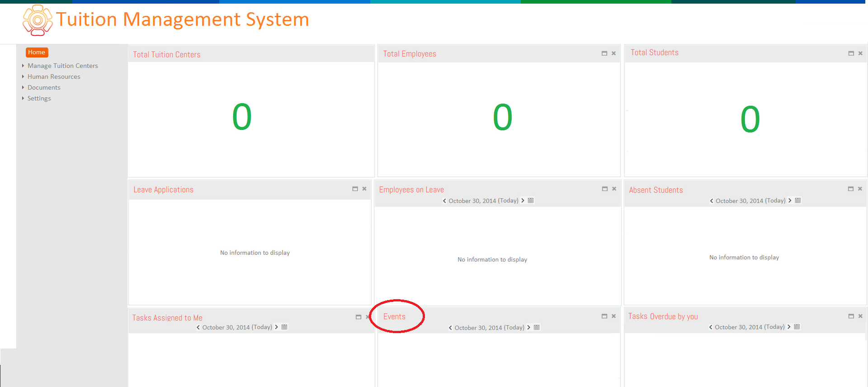Open Settings menu
The image size is (868, 387).
pyautogui.click(x=39, y=98)
